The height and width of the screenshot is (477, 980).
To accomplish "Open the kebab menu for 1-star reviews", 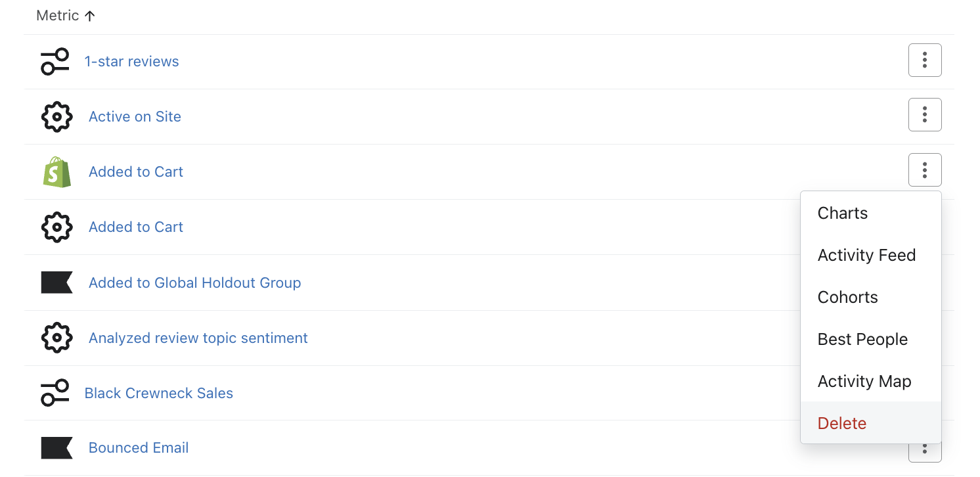I will tap(925, 60).
